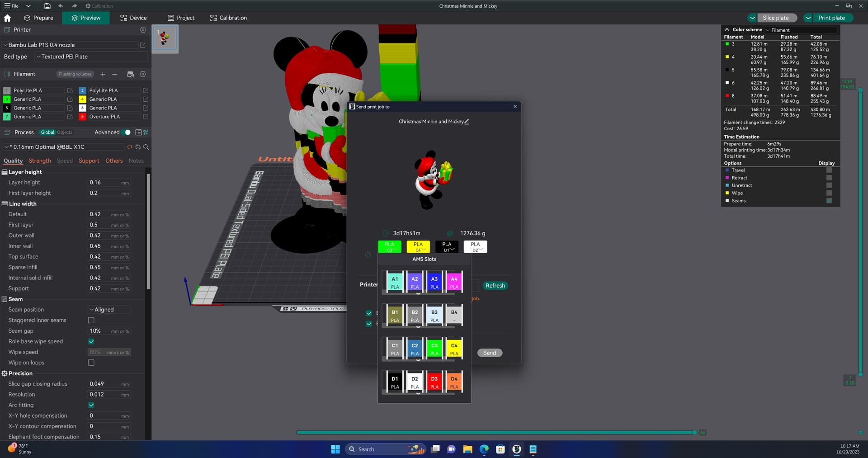The image size is (868, 458).
Task: Pick AMS slot A4 magenta PLA
Action: pyautogui.click(x=454, y=283)
